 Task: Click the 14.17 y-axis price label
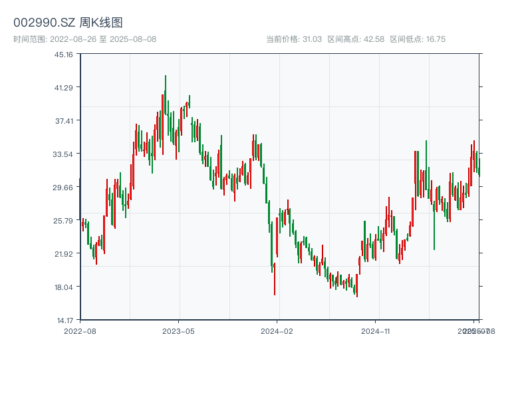pos(64,320)
